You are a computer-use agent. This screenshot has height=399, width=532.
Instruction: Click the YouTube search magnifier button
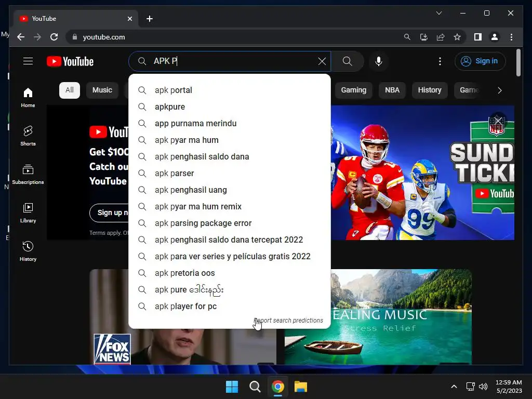pyautogui.click(x=347, y=61)
